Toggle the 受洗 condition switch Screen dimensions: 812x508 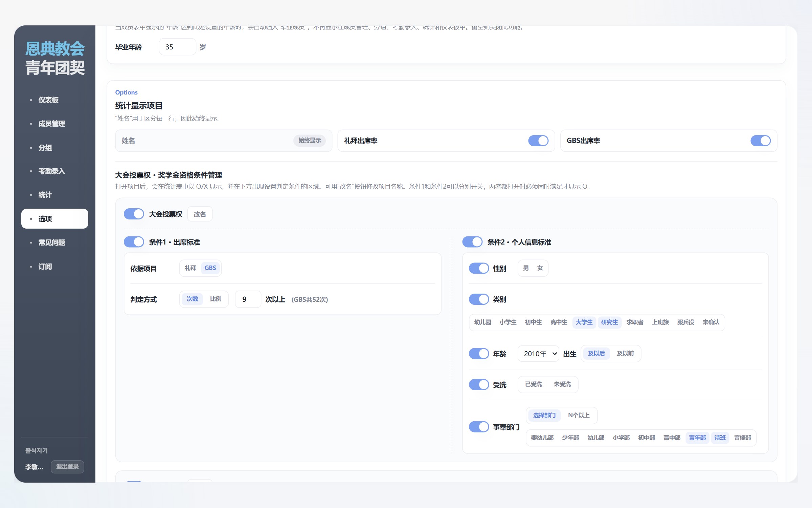coord(479,384)
